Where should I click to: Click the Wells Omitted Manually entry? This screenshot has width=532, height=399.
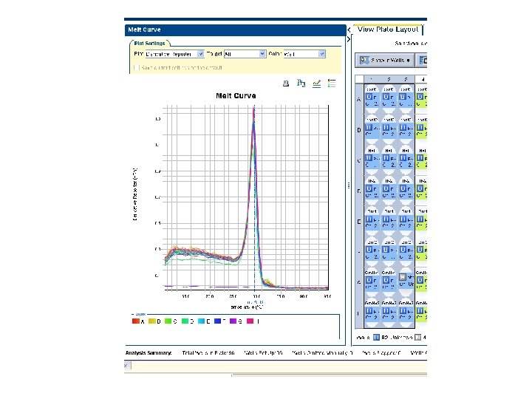click(322, 353)
